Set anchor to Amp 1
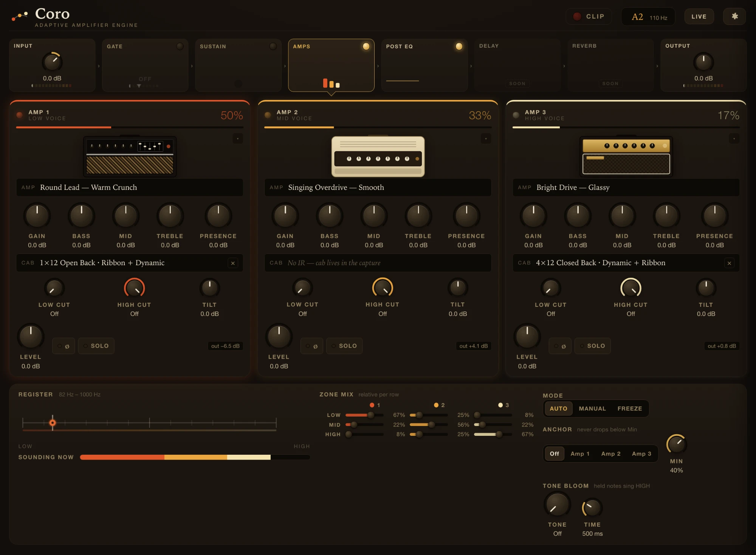This screenshot has width=756, height=555. (x=580, y=454)
